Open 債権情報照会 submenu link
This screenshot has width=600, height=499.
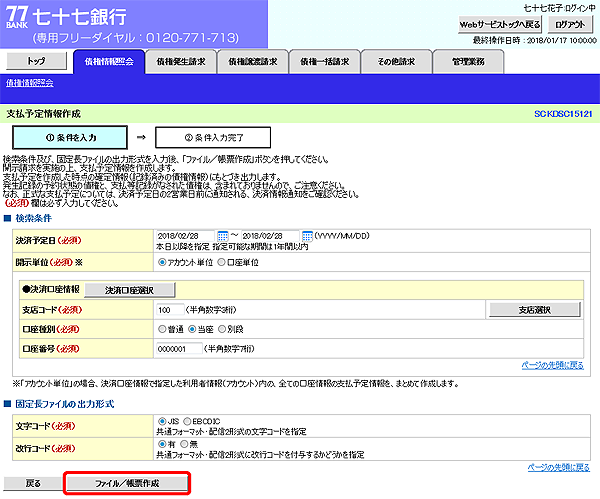[29, 83]
